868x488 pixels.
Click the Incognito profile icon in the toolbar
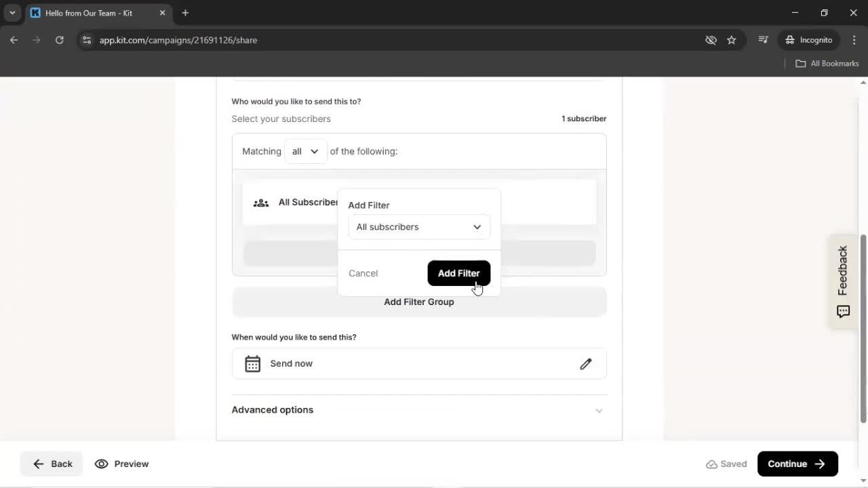tap(789, 40)
